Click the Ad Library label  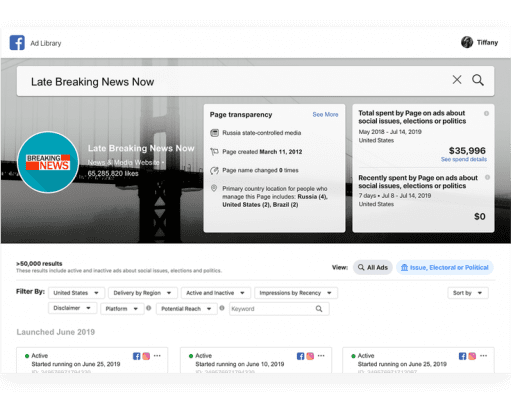46,43
